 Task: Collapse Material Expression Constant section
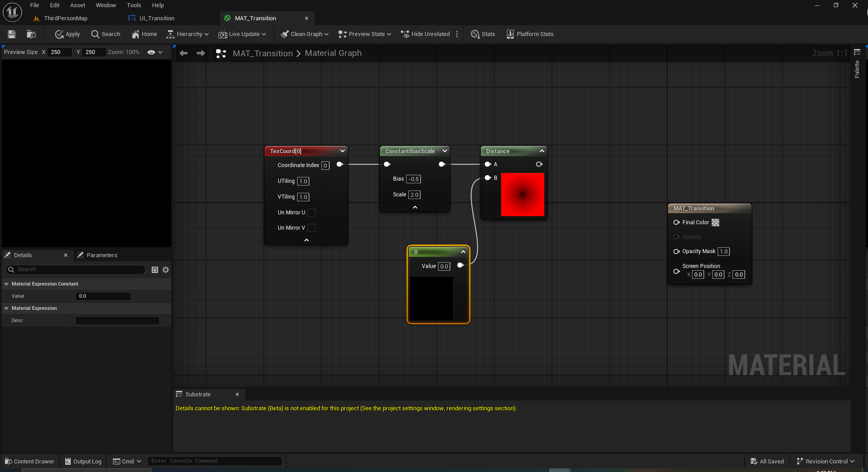tap(6, 284)
